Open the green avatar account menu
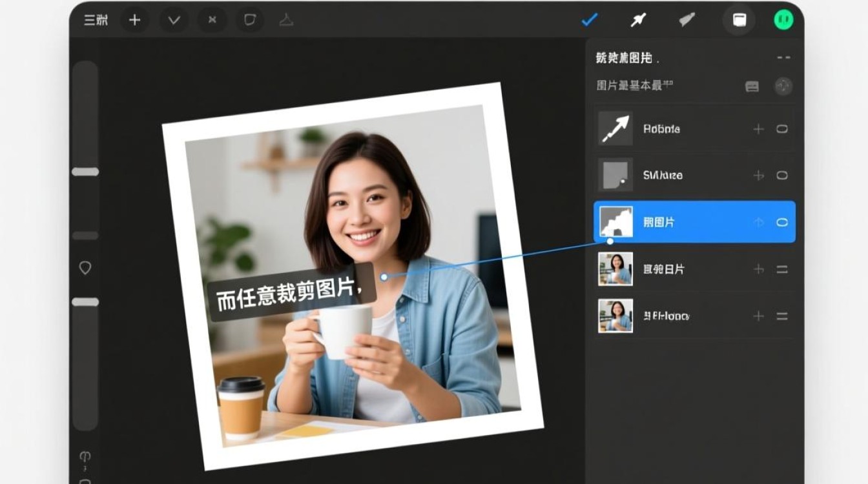Viewport: 868px width, 484px height. tap(783, 19)
